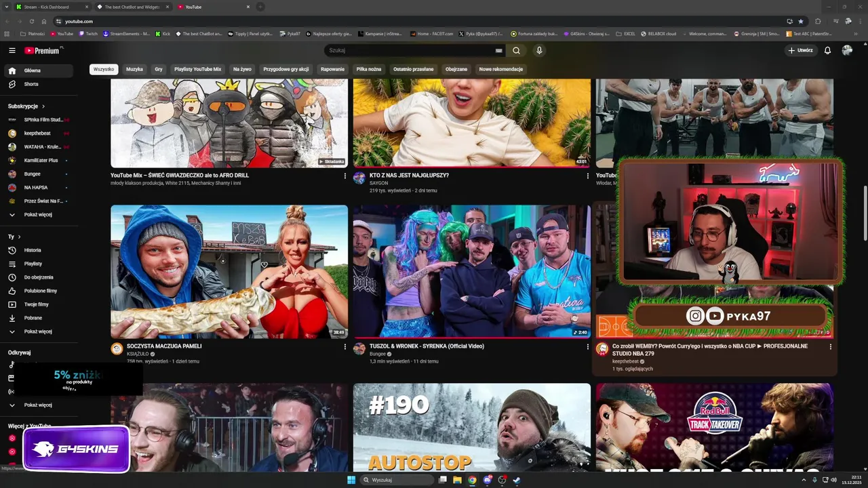
Task: Open Bungee subscription in sidebar
Action: click(39, 174)
